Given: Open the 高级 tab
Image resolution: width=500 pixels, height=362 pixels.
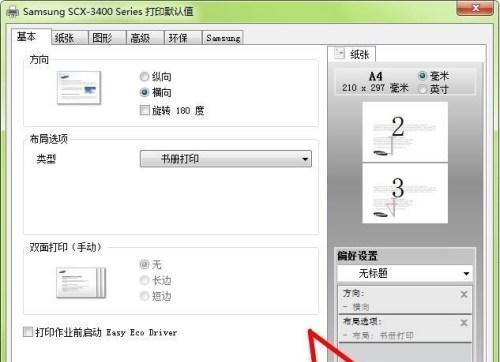Looking at the screenshot, I should point(145,38).
